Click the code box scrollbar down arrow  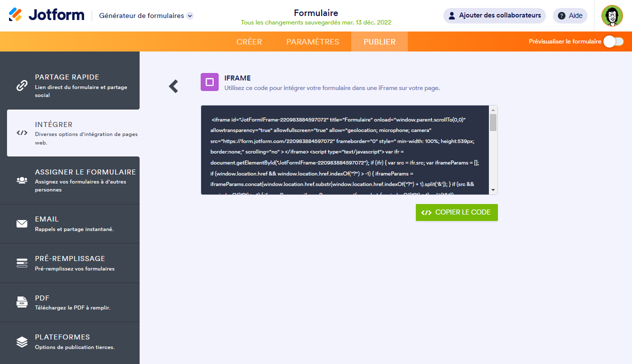493,190
